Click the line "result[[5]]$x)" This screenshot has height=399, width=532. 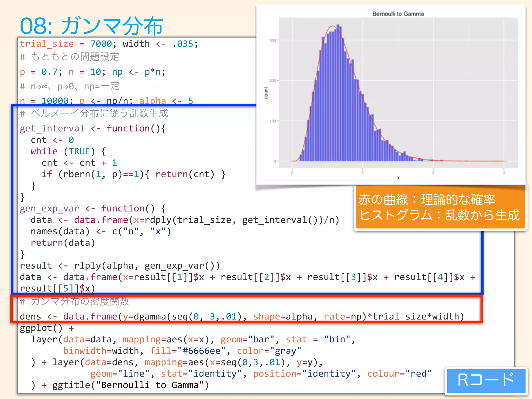[57, 288]
